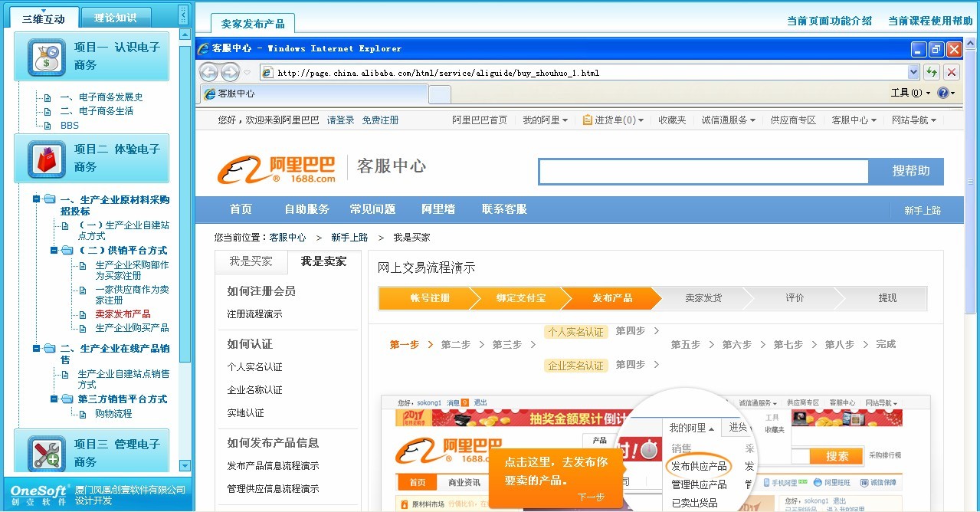This screenshot has height=512, width=980.
Task: Click the money bag icon for 项目一
Action: pos(46,57)
